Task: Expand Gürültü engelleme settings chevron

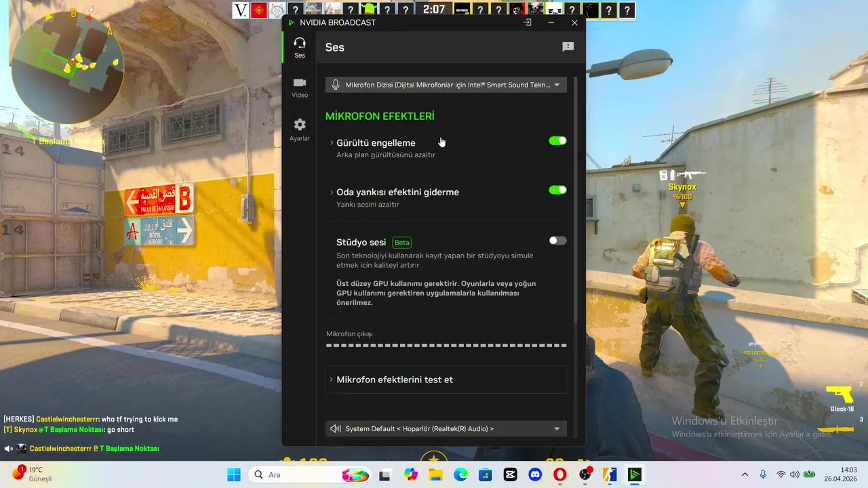Action: pyautogui.click(x=332, y=143)
